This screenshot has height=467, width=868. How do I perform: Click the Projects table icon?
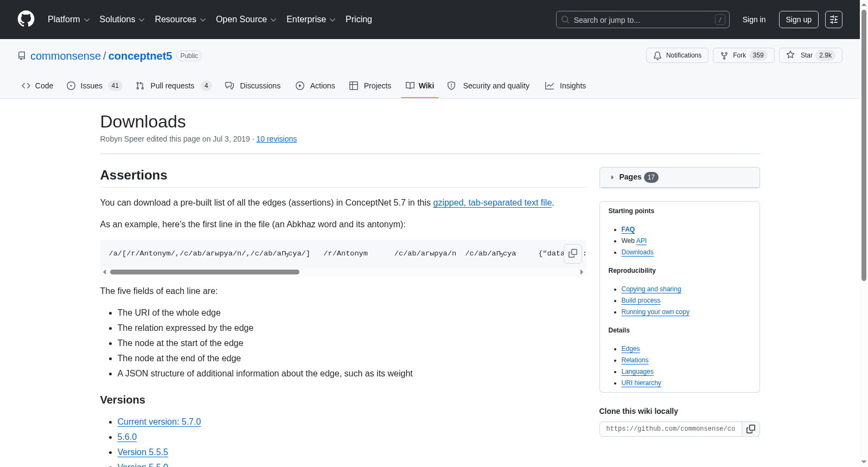[x=354, y=86]
